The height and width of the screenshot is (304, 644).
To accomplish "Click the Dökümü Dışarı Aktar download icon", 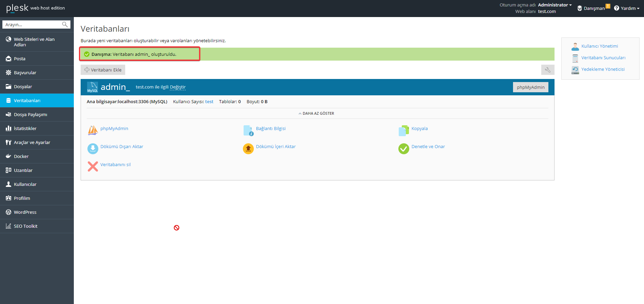I will click(x=93, y=148).
